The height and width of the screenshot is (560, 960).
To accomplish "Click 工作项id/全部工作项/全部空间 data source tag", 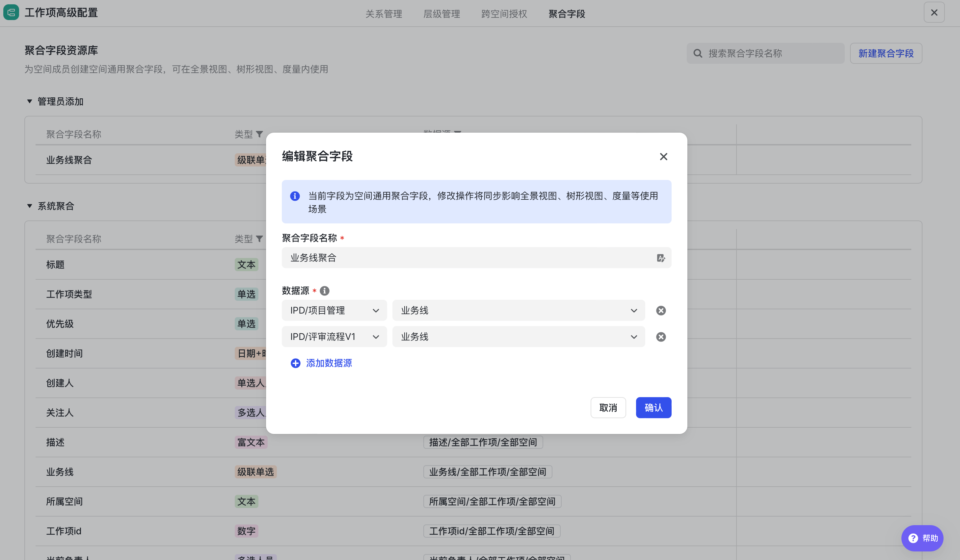I will coord(492,531).
